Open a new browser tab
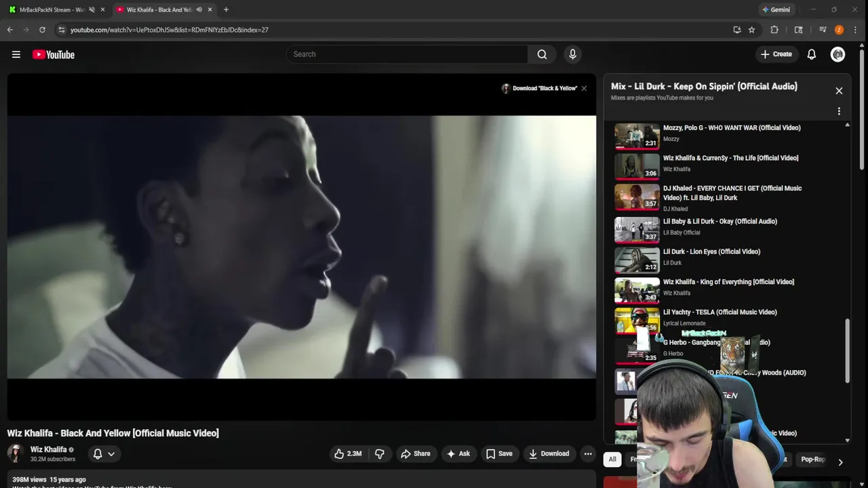 click(226, 9)
